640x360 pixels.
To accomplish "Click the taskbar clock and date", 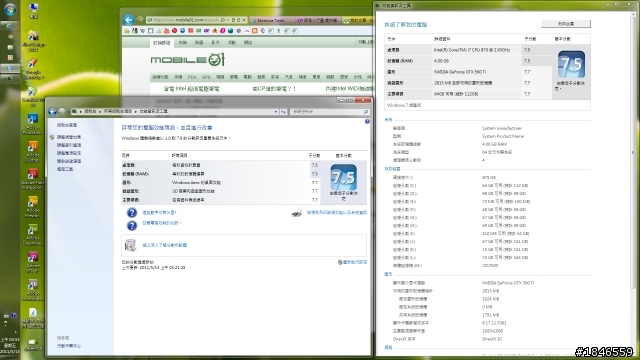I will coord(10,345).
